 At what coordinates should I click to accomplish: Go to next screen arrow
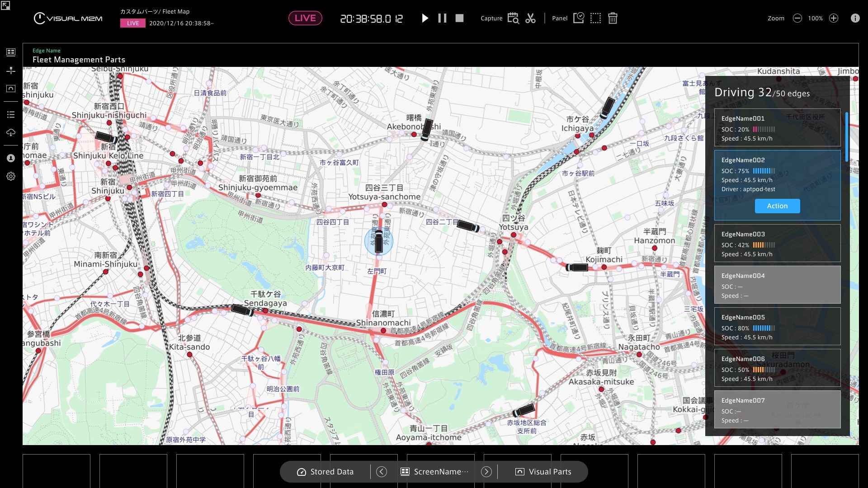[486, 472]
